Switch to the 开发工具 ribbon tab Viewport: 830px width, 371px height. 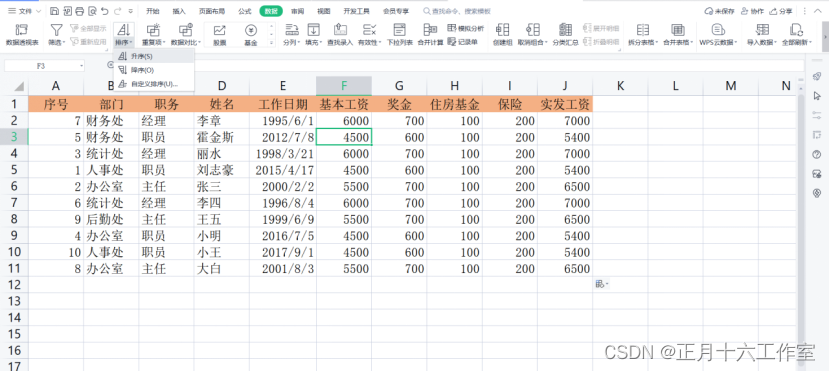[356, 11]
